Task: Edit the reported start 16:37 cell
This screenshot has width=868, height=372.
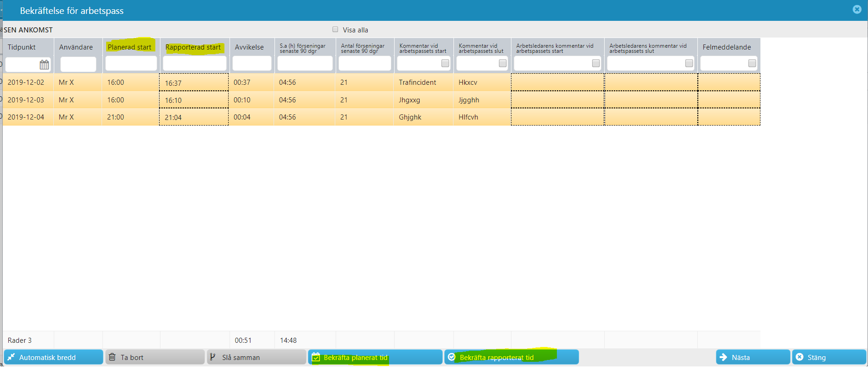Action: 194,82
